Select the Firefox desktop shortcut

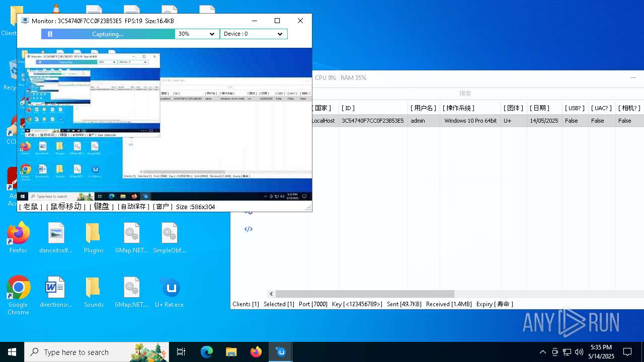click(18, 238)
